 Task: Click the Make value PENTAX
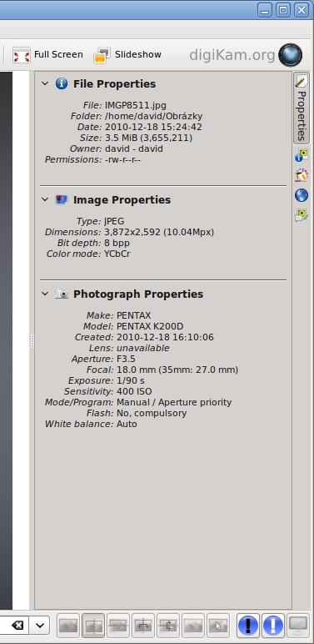point(133,316)
